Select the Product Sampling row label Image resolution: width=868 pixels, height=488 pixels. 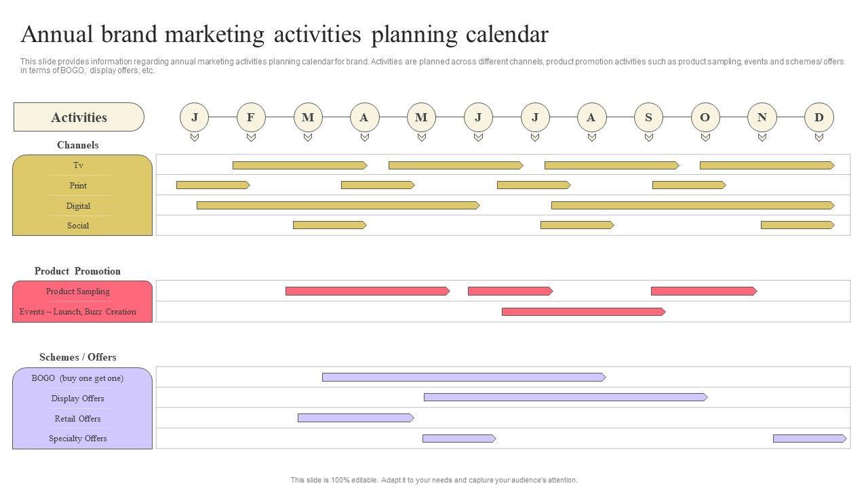[x=78, y=291]
